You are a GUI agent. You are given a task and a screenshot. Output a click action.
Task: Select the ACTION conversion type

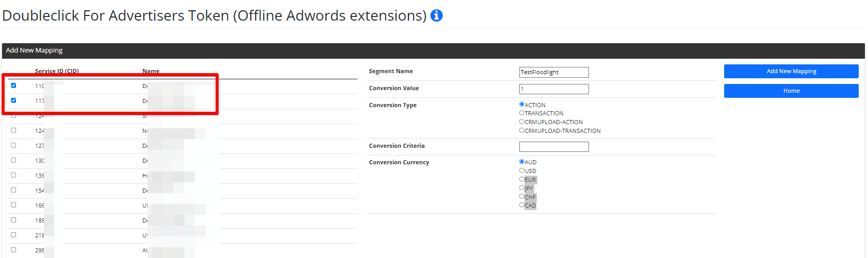point(522,105)
